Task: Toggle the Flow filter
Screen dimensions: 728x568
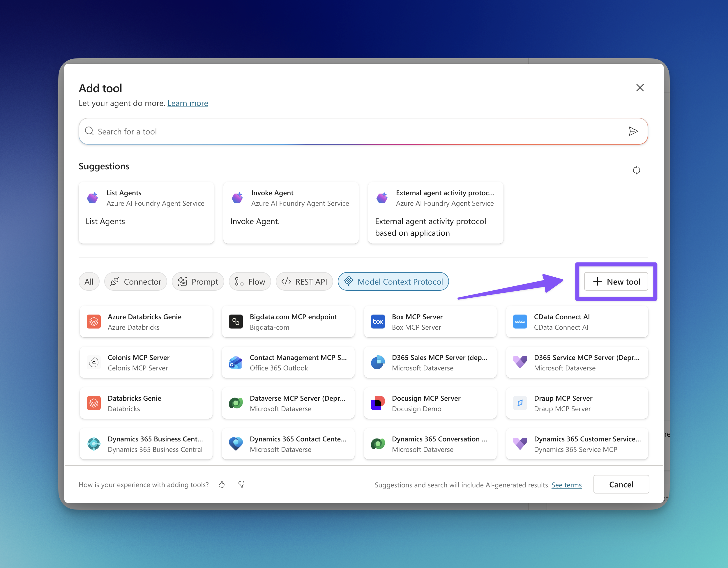Action: pyautogui.click(x=250, y=281)
